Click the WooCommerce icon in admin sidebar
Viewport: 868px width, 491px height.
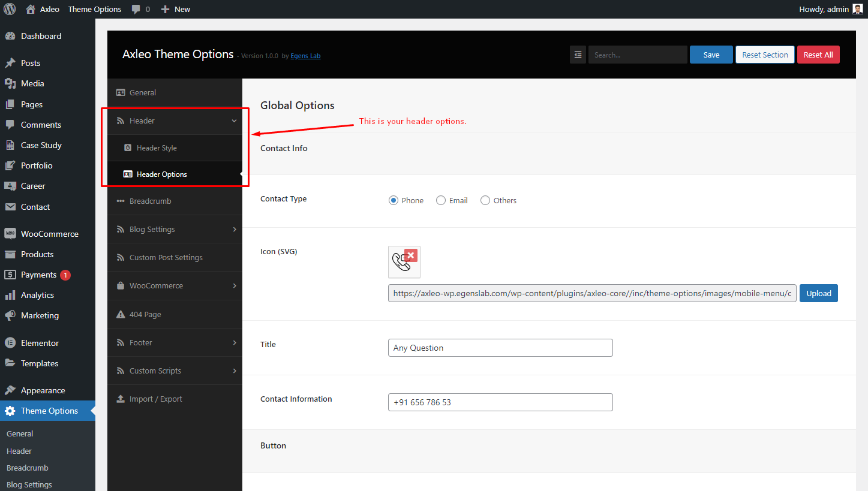tap(10, 234)
